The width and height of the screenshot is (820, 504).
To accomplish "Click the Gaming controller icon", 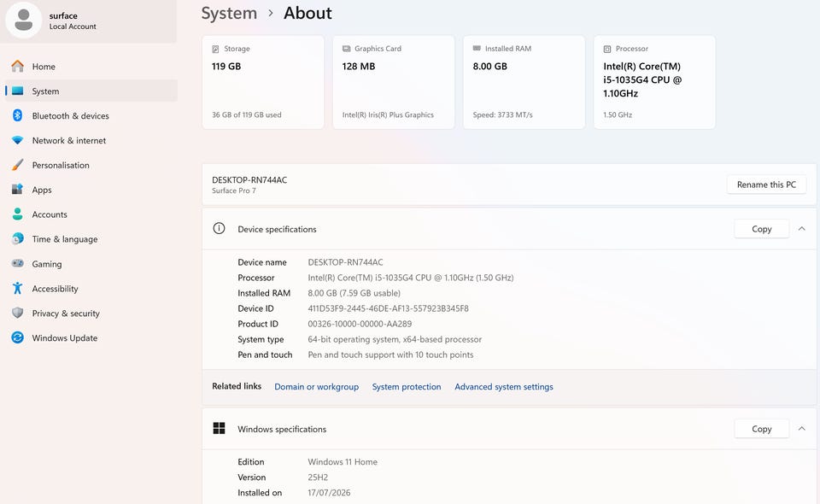I will point(17,263).
